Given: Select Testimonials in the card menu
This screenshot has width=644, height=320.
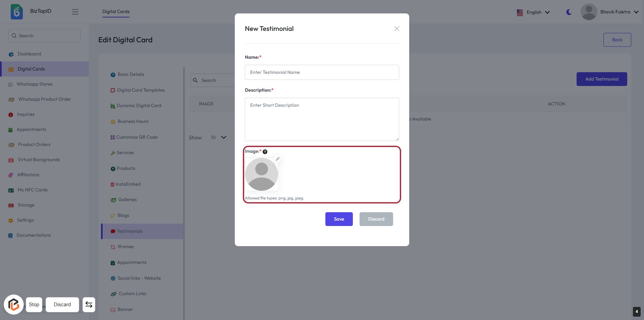Looking at the screenshot, I should 129,231.
